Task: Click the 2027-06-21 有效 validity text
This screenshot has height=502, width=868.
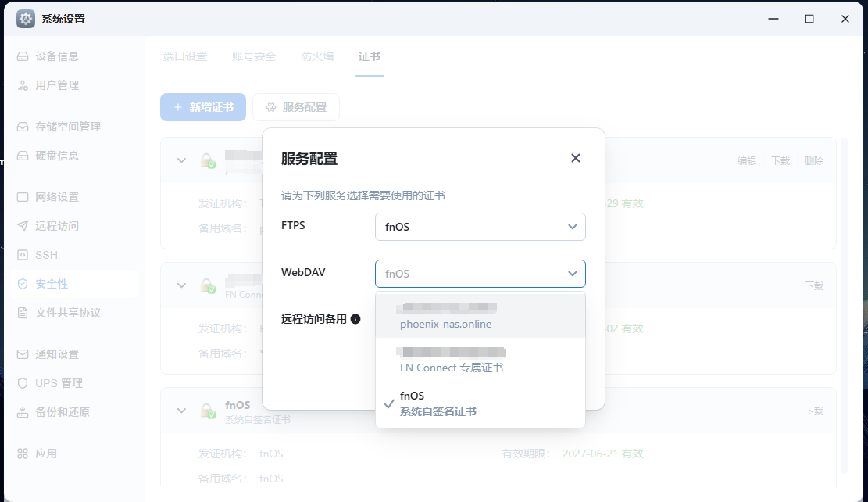Action: [x=603, y=454]
